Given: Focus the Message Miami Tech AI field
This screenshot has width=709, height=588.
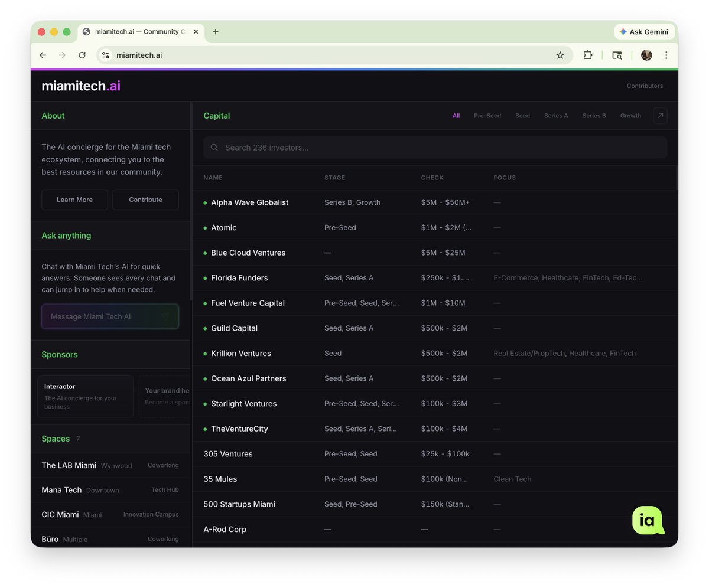Looking at the screenshot, I should (110, 316).
